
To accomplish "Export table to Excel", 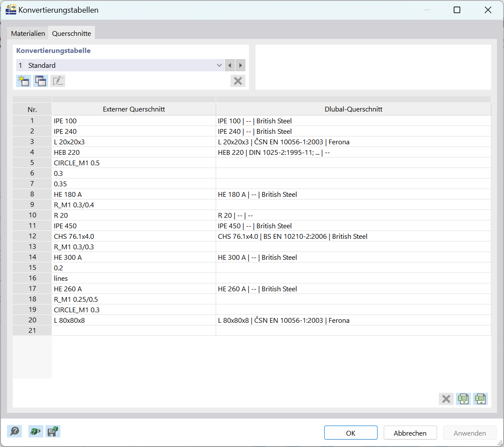I will pos(480,399).
